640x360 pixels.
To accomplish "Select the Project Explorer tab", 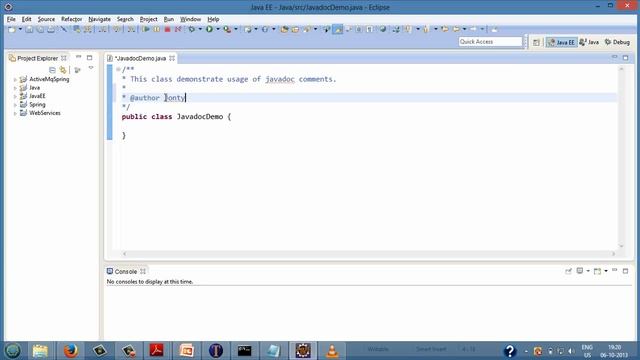I will click(x=37, y=58).
